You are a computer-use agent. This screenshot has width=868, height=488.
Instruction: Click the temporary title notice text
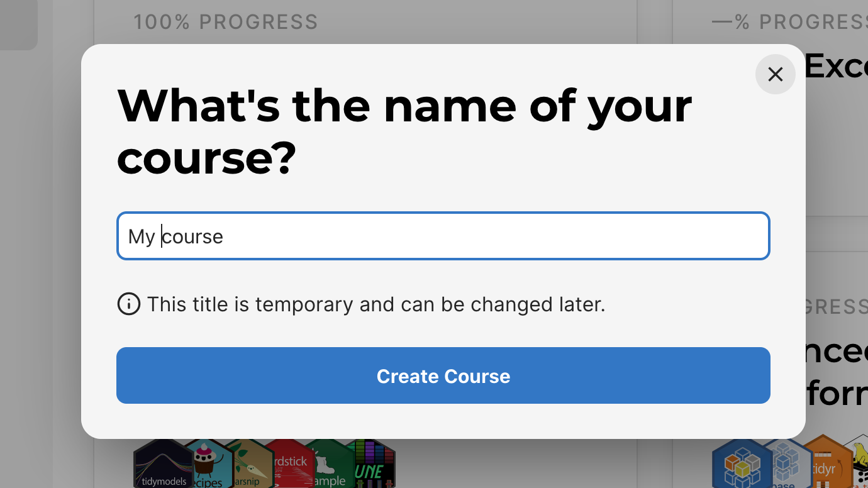(376, 304)
